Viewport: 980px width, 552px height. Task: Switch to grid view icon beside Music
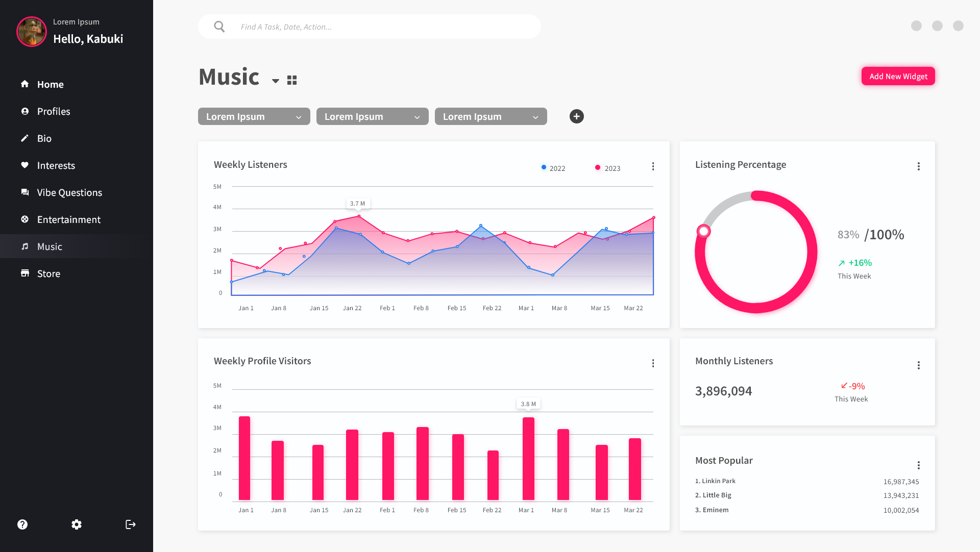[292, 80]
